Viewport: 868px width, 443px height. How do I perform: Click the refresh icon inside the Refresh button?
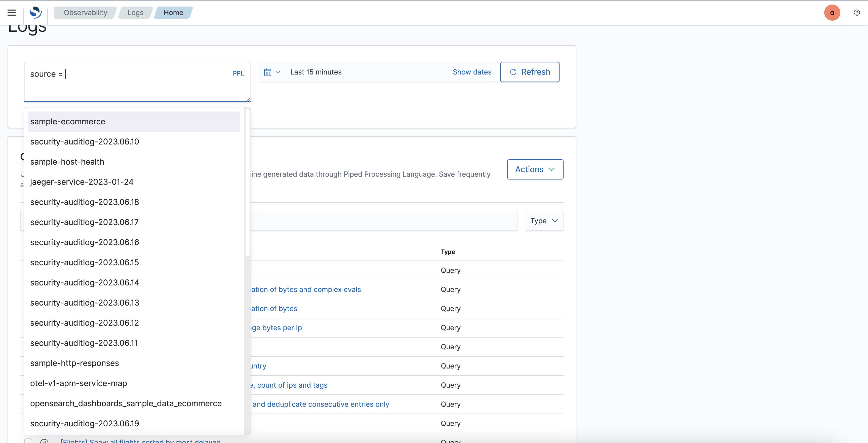[x=513, y=72]
